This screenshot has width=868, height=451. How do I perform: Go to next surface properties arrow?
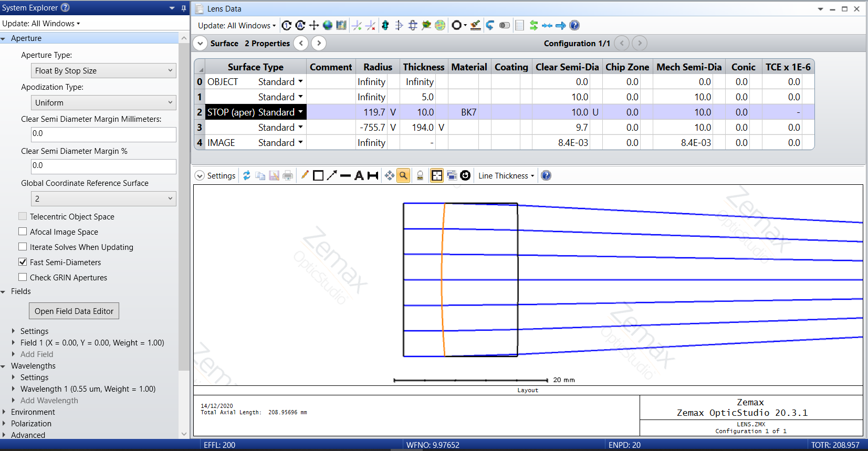[319, 43]
